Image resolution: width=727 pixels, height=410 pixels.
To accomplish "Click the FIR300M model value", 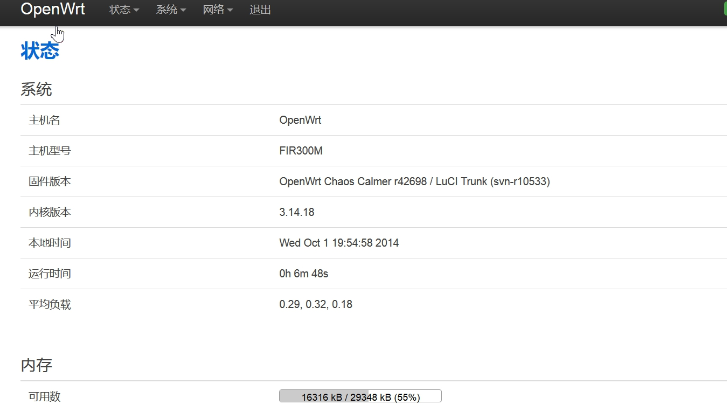I will [x=301, y=151].
